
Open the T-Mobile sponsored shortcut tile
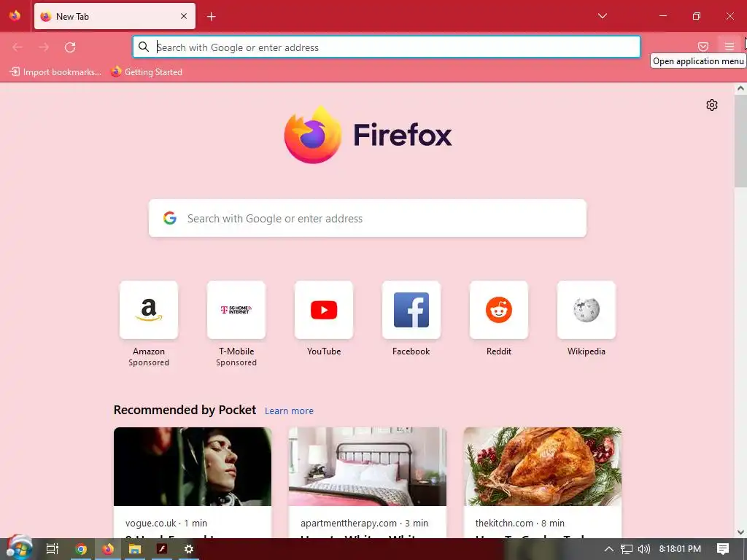coord(236,310)
